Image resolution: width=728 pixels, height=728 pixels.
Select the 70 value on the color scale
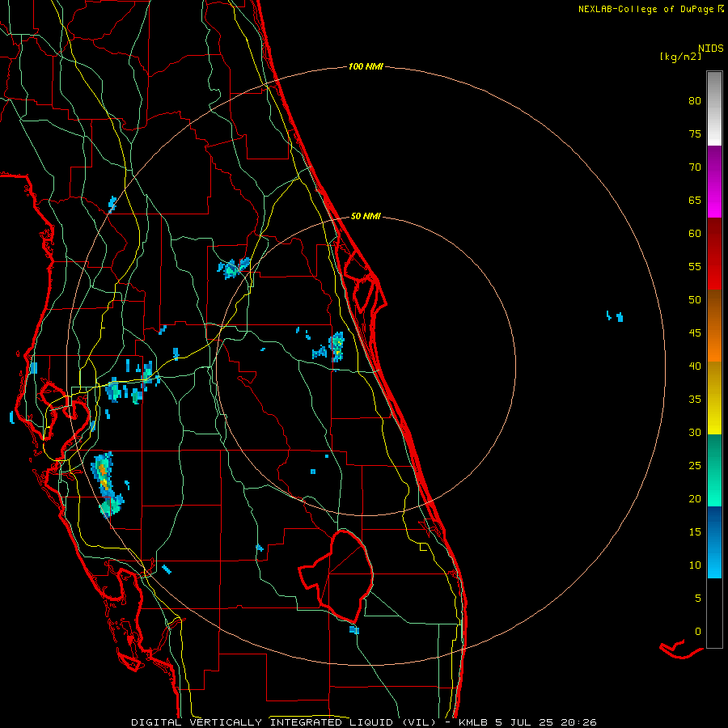695,167
